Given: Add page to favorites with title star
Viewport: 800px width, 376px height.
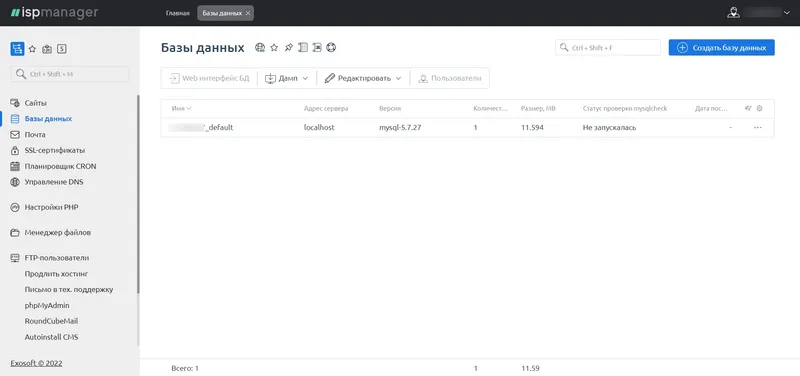Looking at the screenshot, I should click(x=274, y=47).
